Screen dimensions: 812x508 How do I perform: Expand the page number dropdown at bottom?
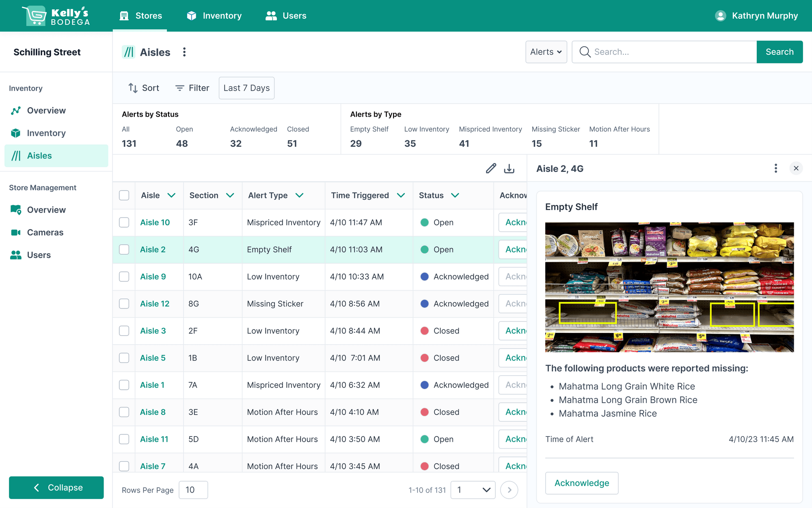tap(473, 490)
